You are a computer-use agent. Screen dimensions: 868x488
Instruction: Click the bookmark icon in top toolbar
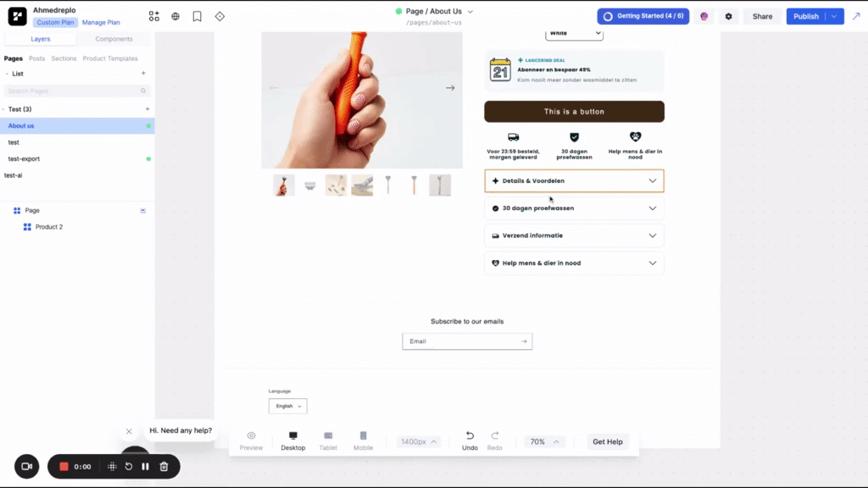(198, 16)
